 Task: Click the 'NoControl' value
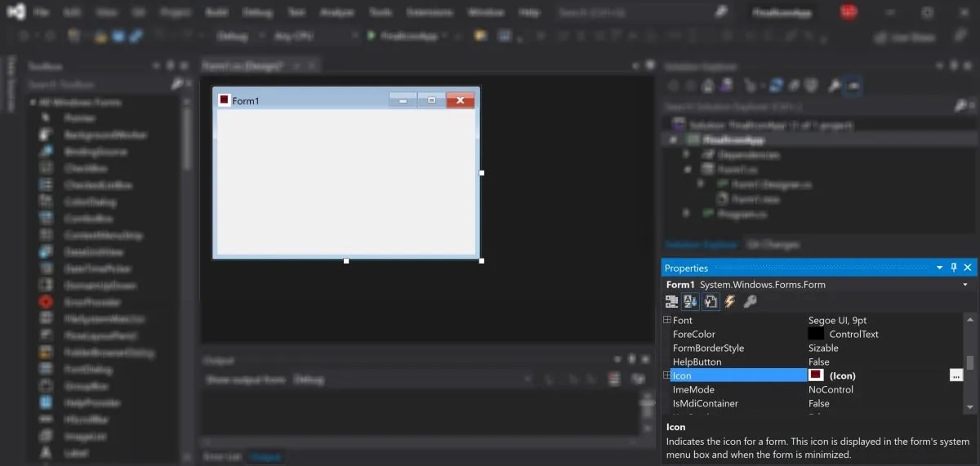point(831,389)
